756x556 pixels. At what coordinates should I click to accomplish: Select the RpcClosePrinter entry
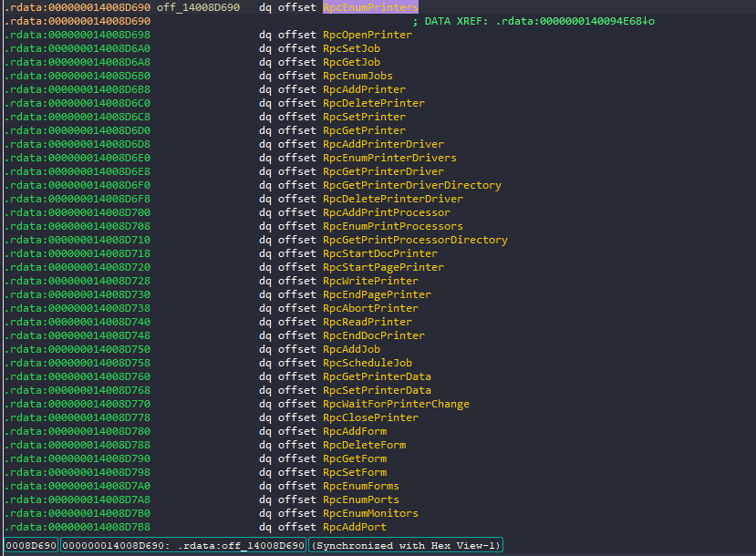[370, 417]
